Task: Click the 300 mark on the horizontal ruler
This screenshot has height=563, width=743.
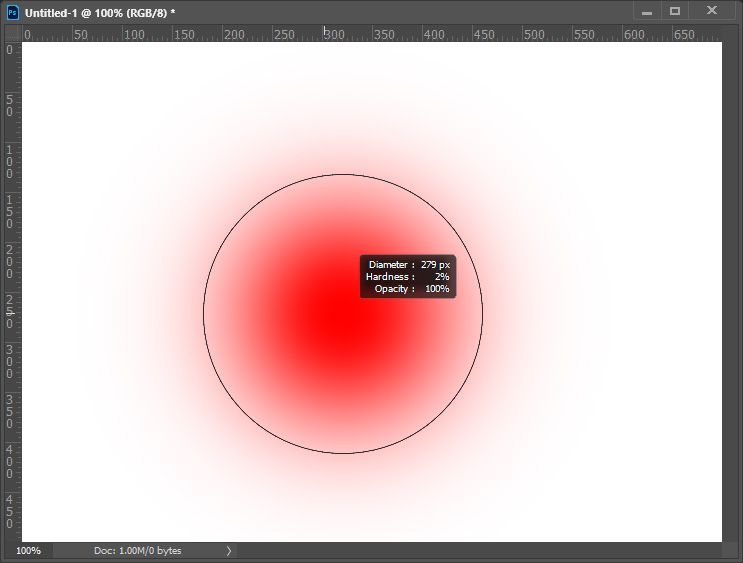Action: [x=334, y=35]
